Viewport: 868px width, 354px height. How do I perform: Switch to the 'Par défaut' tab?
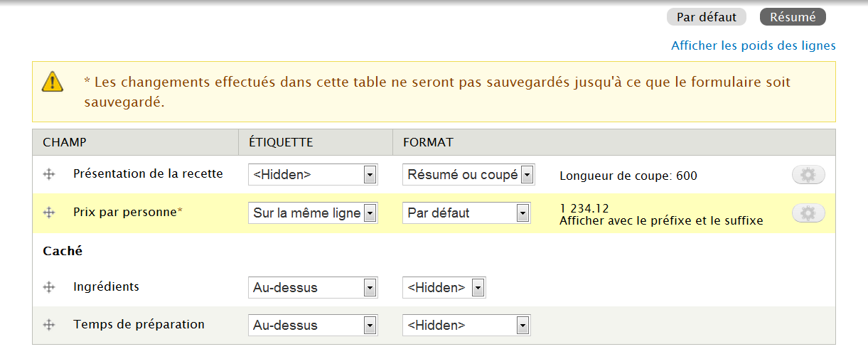[x=706, y=17]
